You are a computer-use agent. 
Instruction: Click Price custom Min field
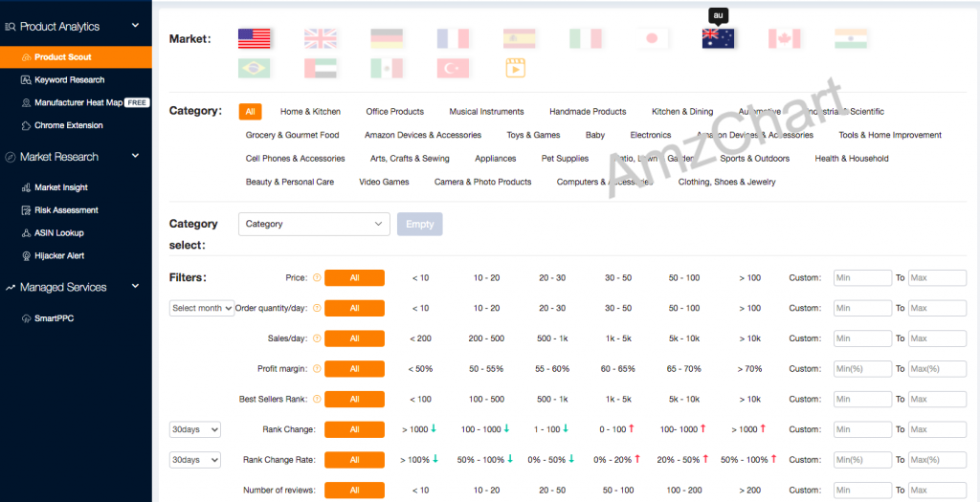pos(862,278)
